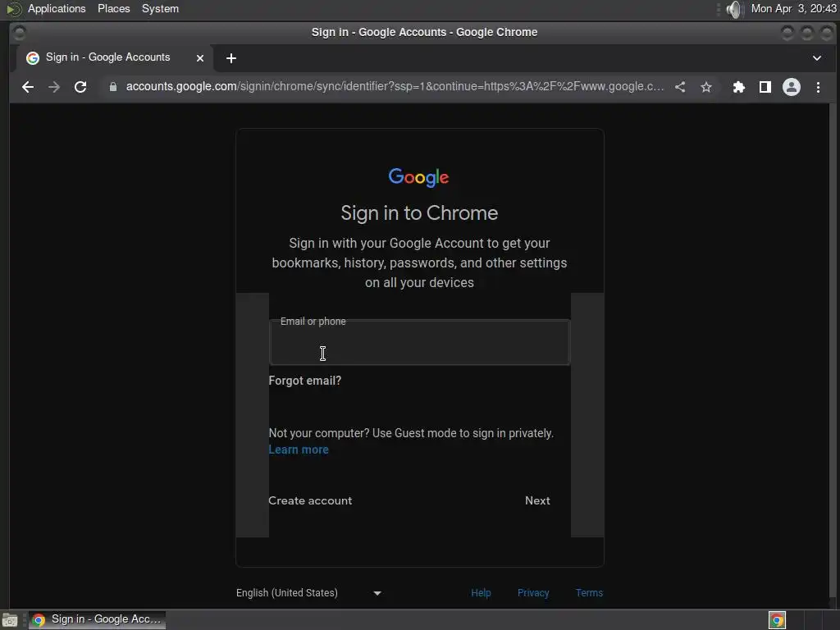Click the Mon Apr 3 clock

pyautogui.click(x=793, y=8)
